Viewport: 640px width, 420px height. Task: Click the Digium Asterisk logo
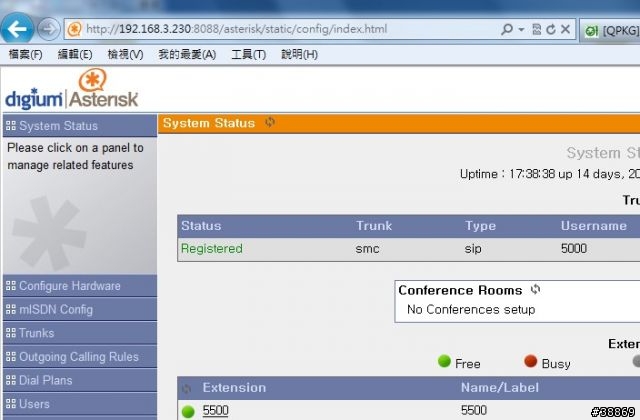pos(71,89)
